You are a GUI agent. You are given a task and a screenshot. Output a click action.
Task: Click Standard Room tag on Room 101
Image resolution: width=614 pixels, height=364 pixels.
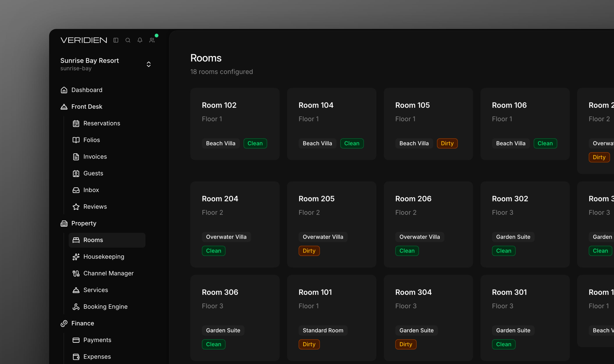pyautogui.click(x=323, y=330)
